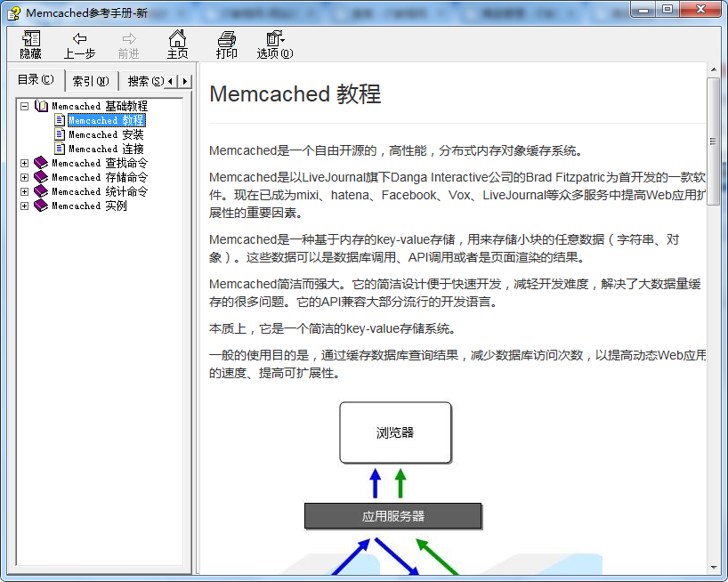Print the page using 打印 icon

pos(227,39)
